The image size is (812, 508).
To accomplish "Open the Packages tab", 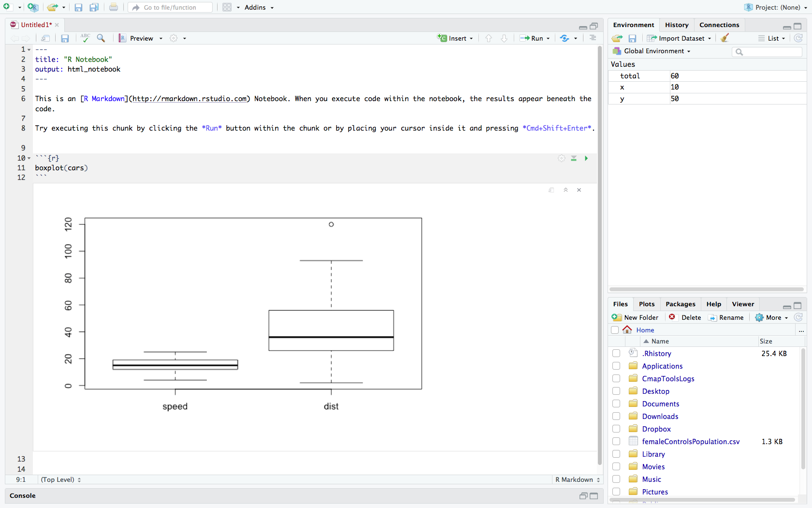I will pos(681,304).
